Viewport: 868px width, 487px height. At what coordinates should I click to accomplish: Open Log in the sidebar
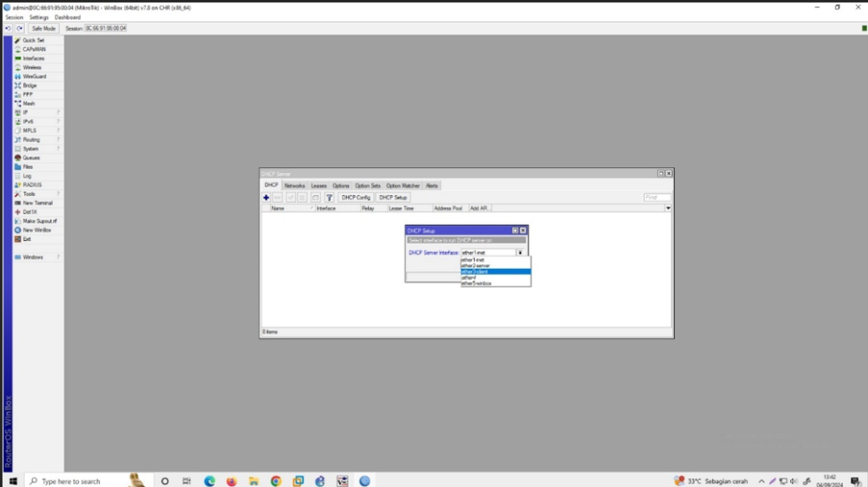[38, 176]
